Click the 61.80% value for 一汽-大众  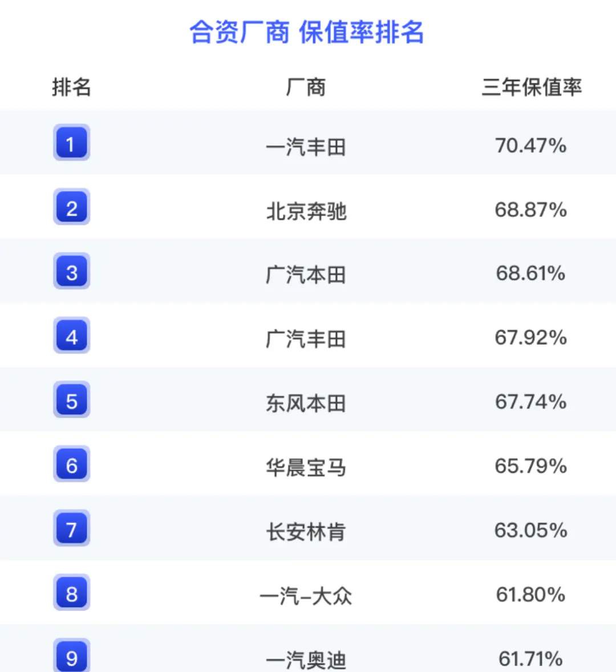click(531, 594)
